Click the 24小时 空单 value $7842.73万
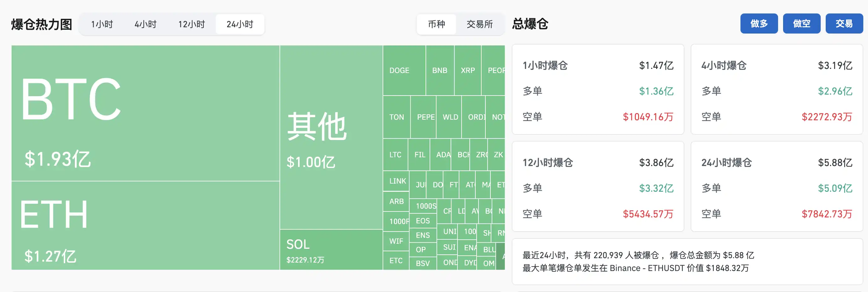This screenshot has height=292, width=868. coord(827,214)
